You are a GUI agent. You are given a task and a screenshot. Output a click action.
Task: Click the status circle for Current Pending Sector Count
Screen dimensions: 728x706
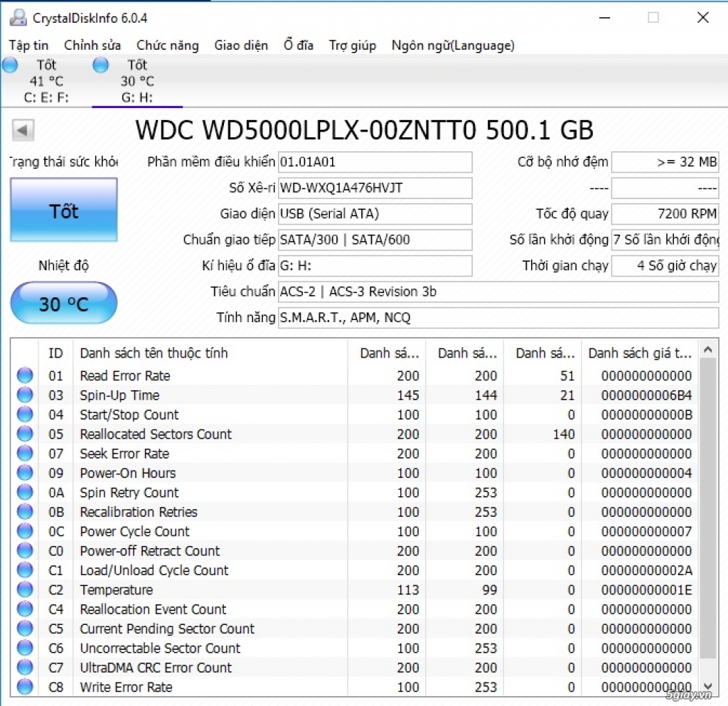tap(25, 629)
